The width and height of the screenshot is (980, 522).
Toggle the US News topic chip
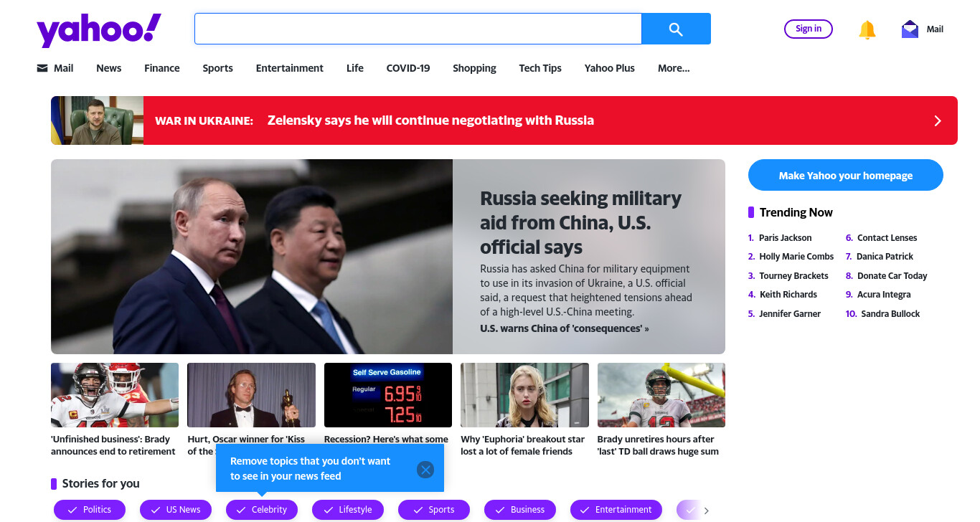pos(176,510)
